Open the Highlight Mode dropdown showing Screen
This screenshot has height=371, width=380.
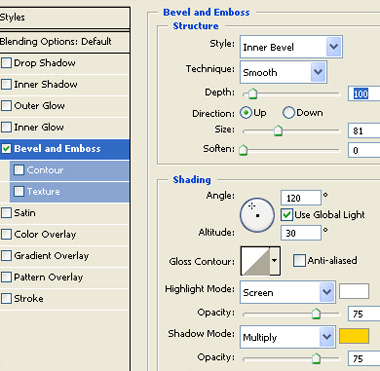coord(288,292)
